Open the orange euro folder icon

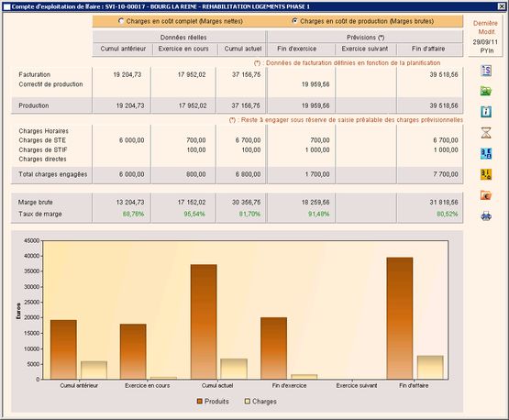(x=486, y=195)
